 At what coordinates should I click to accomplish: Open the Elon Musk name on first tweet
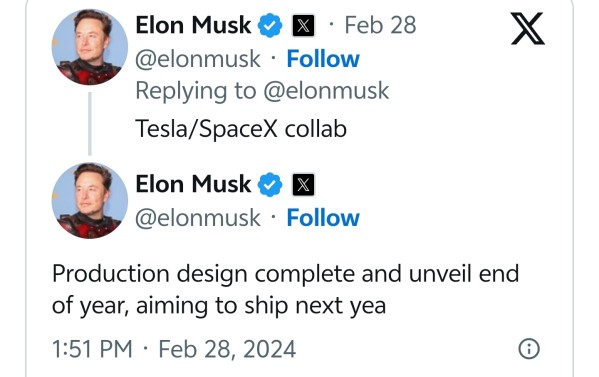pyautogui.click(x=193, y=26)
